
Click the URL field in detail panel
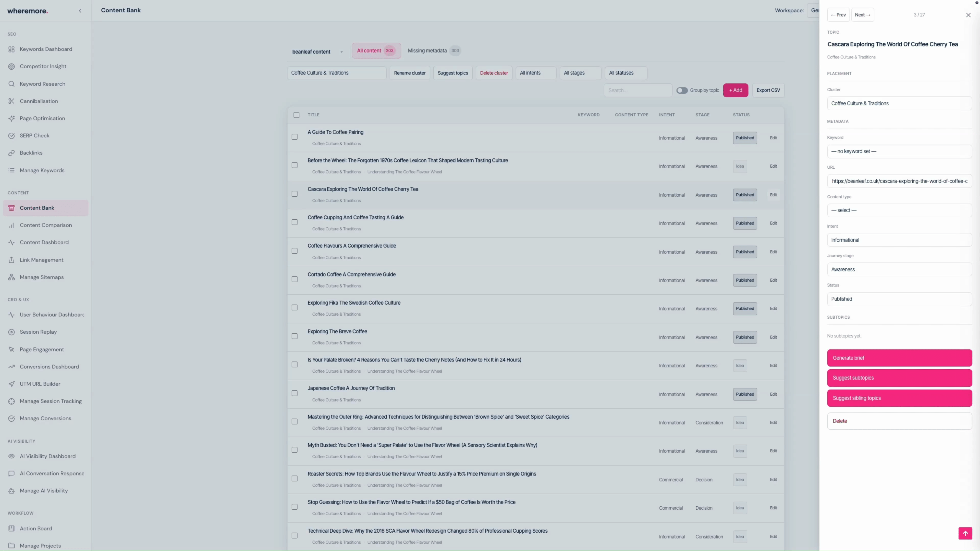(x=899, y=181)
